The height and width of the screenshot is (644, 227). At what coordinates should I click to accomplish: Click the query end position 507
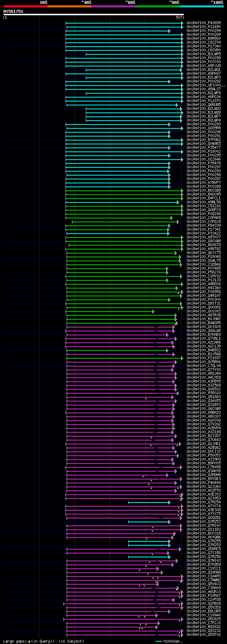coord(179,17)
